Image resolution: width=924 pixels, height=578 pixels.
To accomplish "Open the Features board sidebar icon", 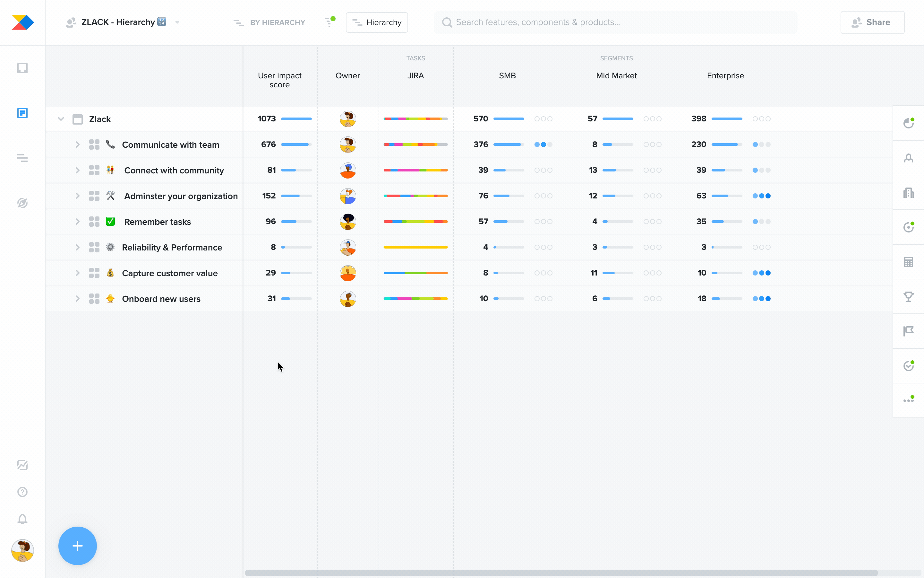I will pos(22,113).
